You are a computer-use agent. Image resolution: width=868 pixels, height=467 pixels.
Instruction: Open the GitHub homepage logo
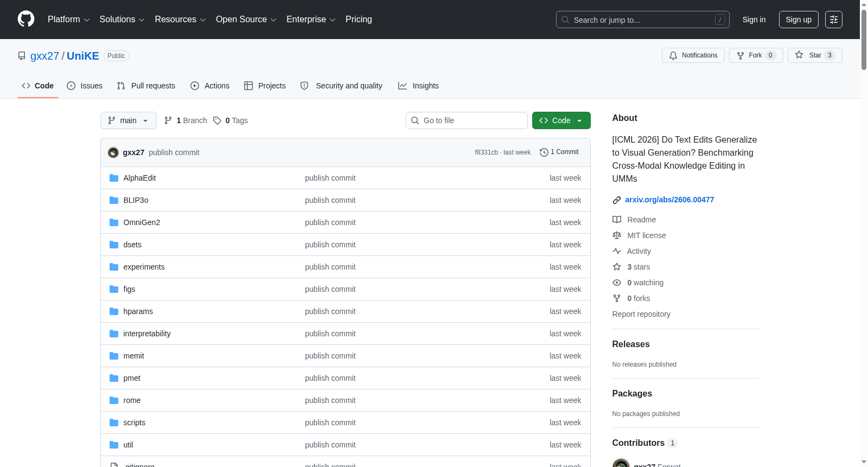coord(26,19)
